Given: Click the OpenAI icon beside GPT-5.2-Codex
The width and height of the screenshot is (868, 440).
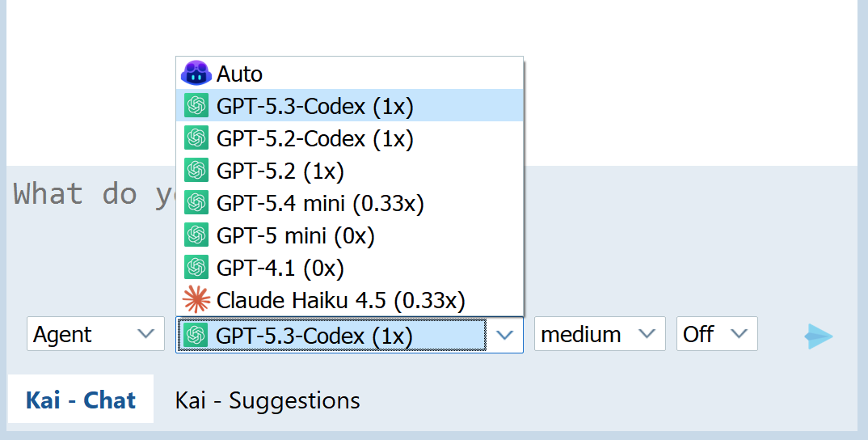Looking at the screenshot, I should tap(196, 138).
